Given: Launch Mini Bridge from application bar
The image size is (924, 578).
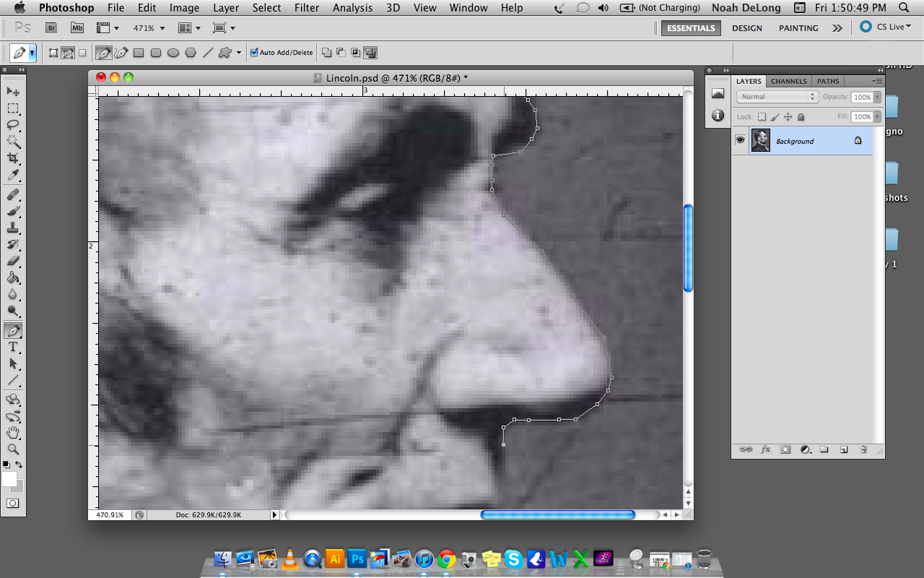Looking at the screenshot, I should 77,28.
